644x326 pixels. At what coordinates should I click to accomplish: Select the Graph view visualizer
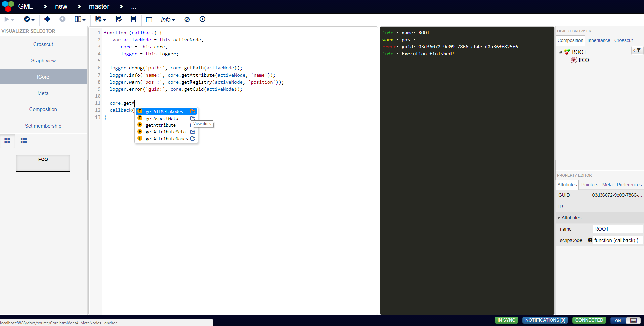click(x=43, y=61)
